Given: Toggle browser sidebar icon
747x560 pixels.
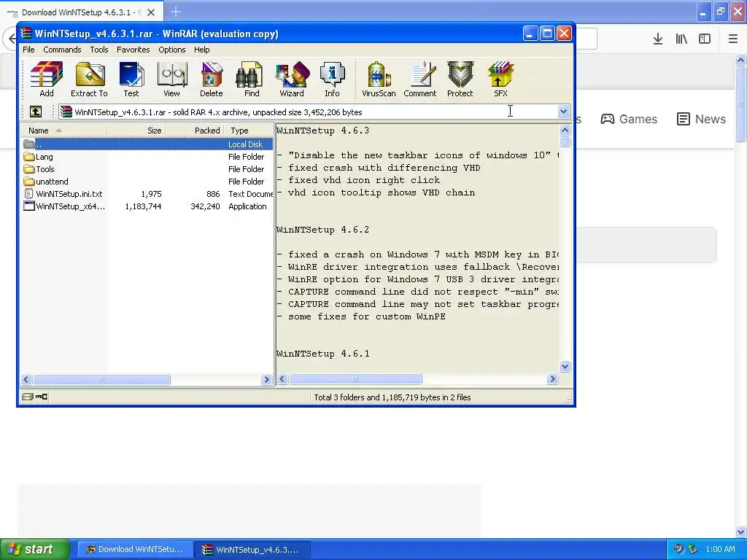Looking at the screenshot, I should coord(705,39).
